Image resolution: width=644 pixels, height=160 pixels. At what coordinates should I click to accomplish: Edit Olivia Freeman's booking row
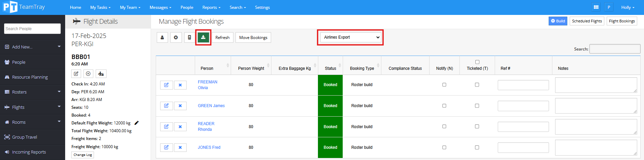point(166,85)
